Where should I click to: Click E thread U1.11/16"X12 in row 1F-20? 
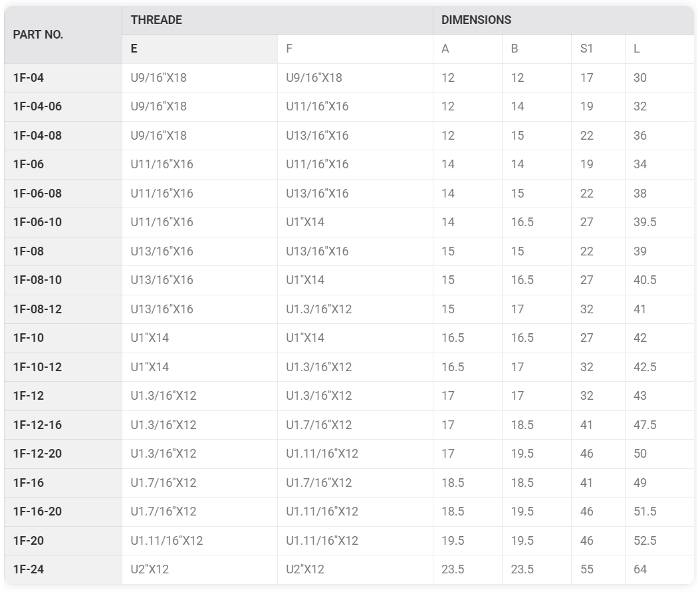click(x=199, y=541)
